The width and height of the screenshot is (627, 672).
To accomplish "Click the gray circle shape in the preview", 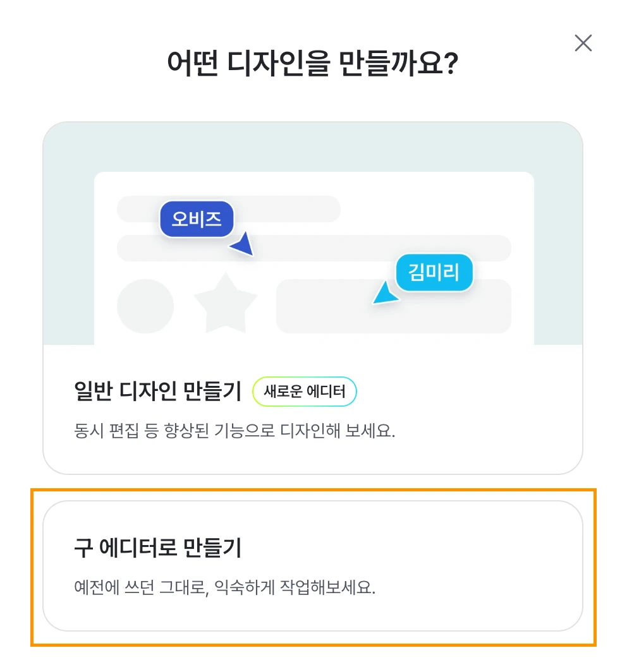I will [x=145, y=306].
